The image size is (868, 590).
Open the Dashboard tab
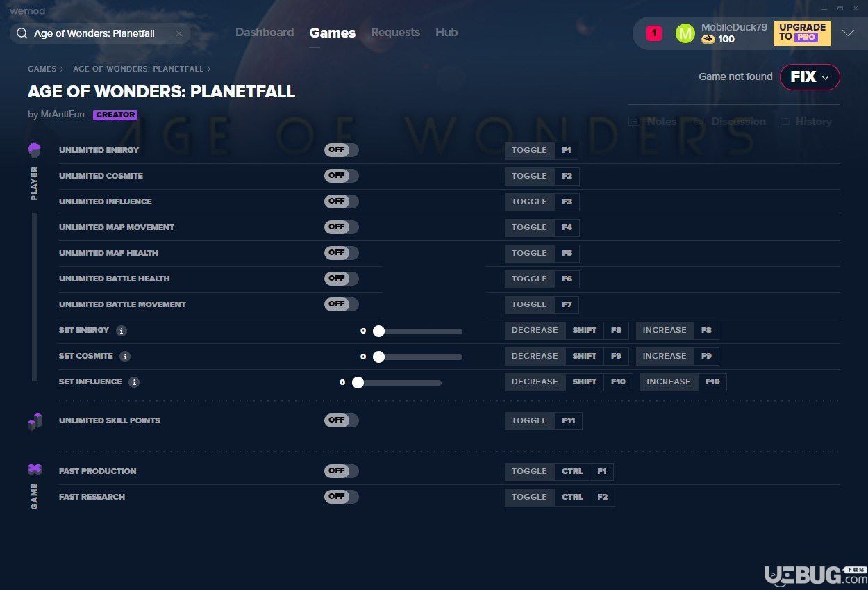point(265,33)
